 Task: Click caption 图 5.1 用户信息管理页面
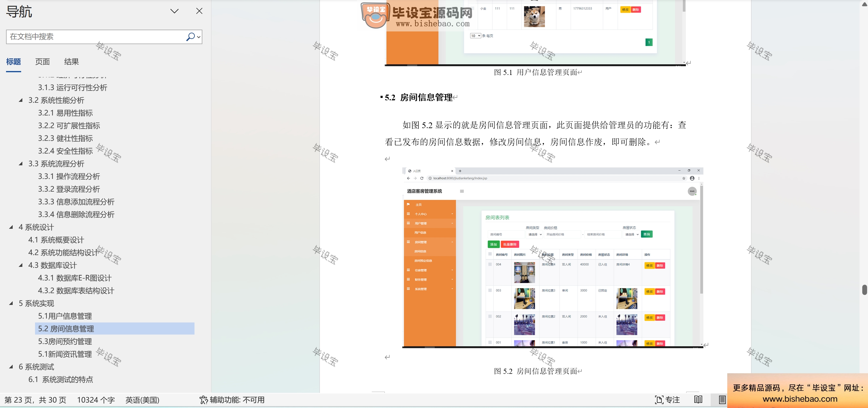click(x=536, y=72)
